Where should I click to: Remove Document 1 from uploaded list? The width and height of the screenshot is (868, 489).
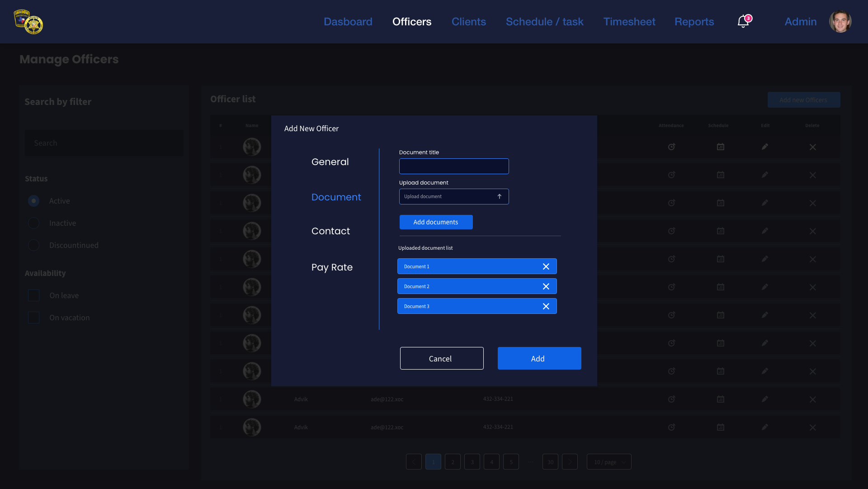546,266
